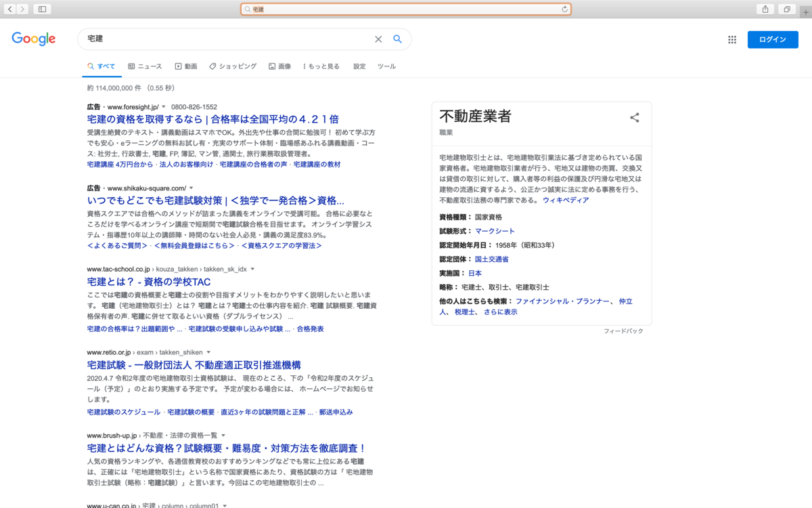Expand brush-up.jp result dropdown arrow
Viewport: 812px width, 508px height.
[x=223, y=435]
